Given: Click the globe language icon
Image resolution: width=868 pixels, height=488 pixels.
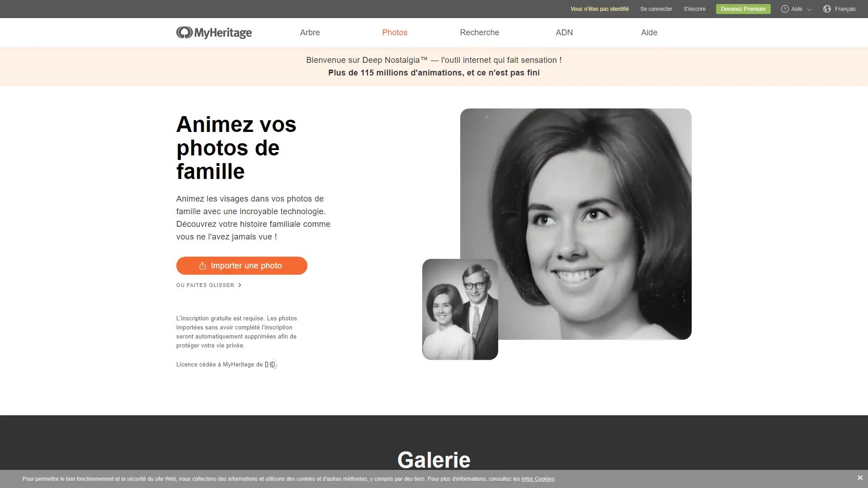Looking at the screenshot, I should tap(827, 9).
